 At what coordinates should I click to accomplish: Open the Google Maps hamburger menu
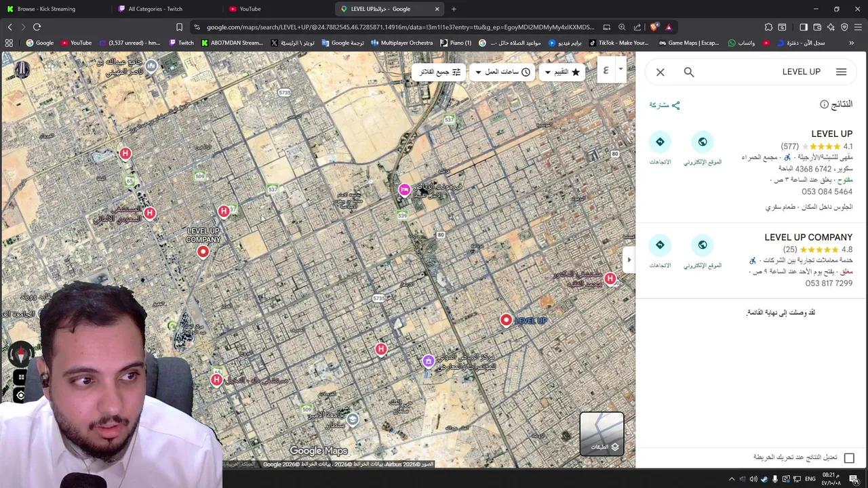(x=841, y=72)
